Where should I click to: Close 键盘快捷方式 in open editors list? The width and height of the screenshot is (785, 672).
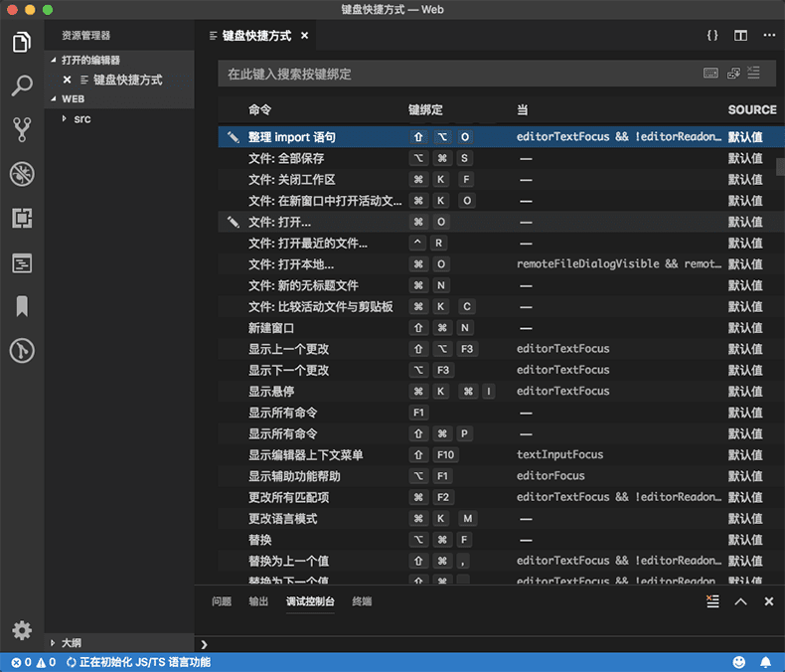pos(68,80)
